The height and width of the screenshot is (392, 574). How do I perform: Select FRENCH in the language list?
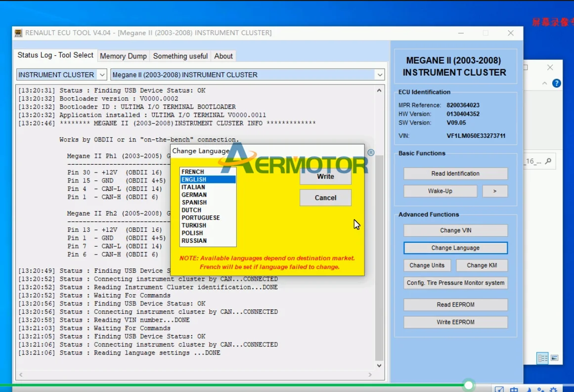(208, 172)
